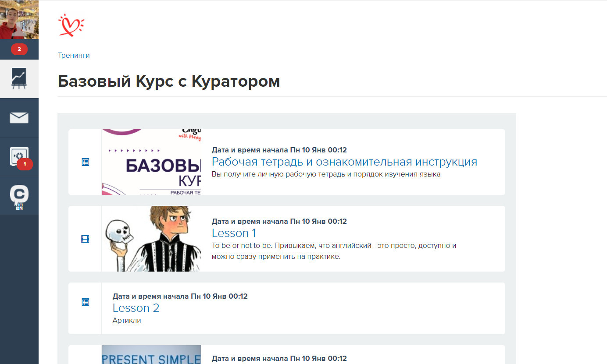Click the 1 badge on the safe icon
Image resolution: width=607 pixels, height=364 pixels.
tap(25, 164)
